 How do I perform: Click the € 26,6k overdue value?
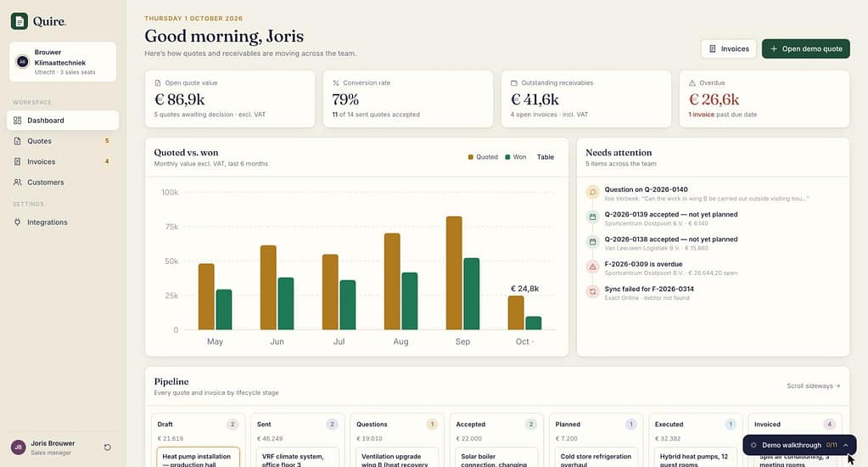click(x=714, y=99)
